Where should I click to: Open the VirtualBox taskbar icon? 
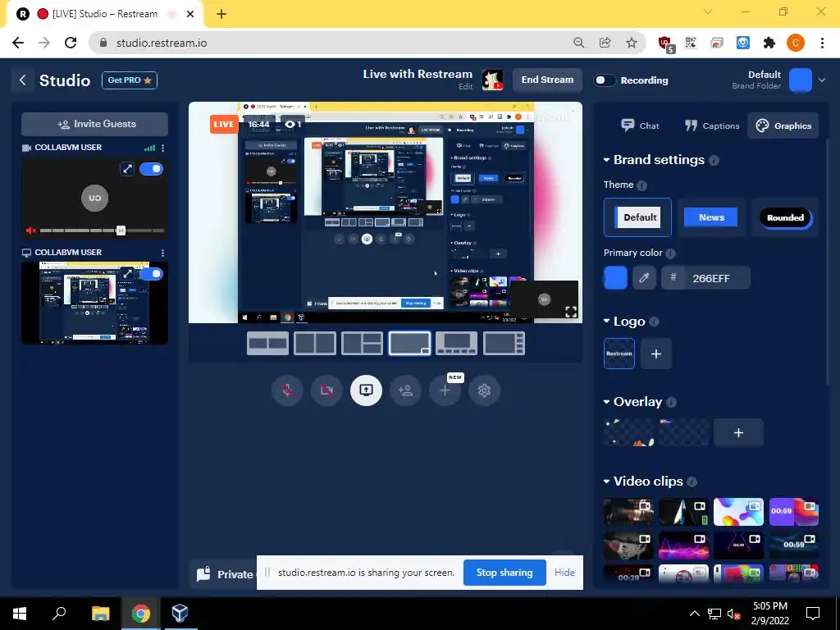[x=180, y=613]
